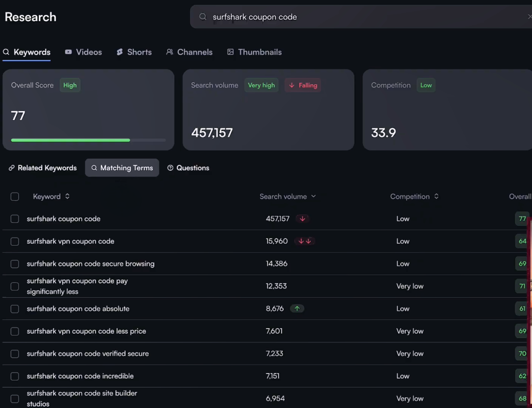
Task: Click the Channels tab person icon
Action: 169,52
